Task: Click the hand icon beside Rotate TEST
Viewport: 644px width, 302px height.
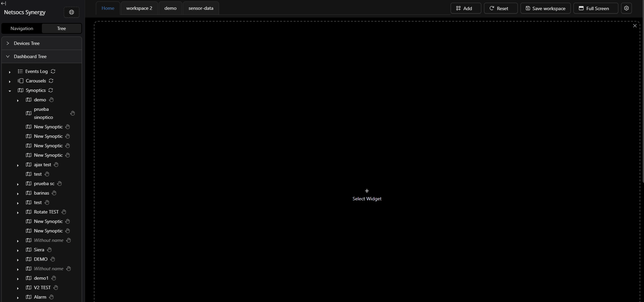Action: coord(64,212)
